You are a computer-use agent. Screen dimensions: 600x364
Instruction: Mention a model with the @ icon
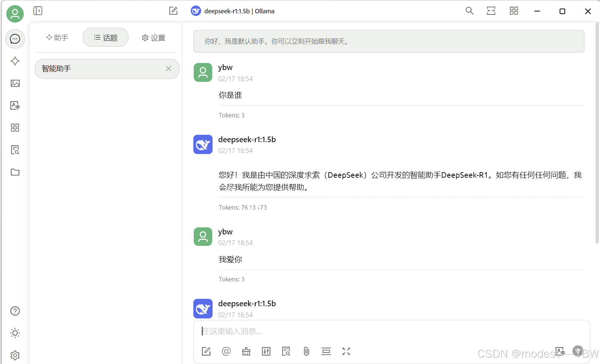click(226, 351)
